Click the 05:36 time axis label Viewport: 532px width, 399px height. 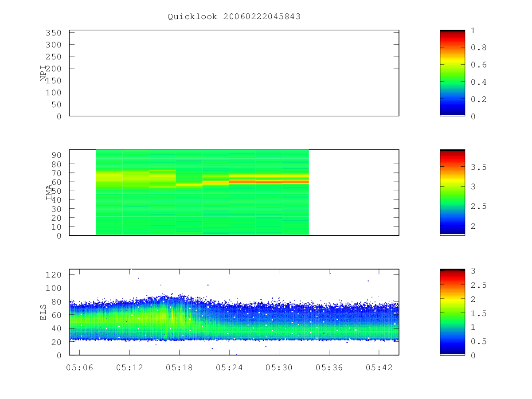coord(329,367)
